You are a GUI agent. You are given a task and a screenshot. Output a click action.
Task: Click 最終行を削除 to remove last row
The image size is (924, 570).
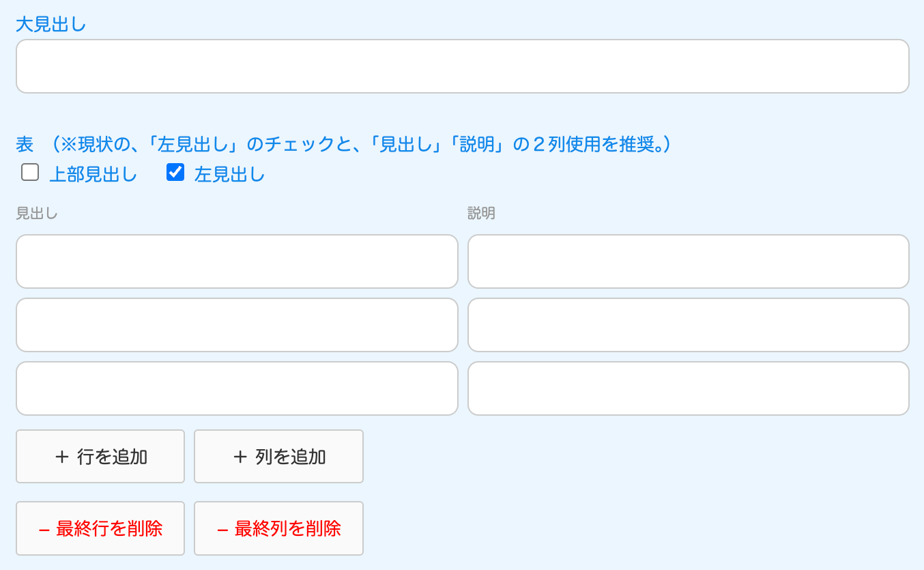click(100, 528)
